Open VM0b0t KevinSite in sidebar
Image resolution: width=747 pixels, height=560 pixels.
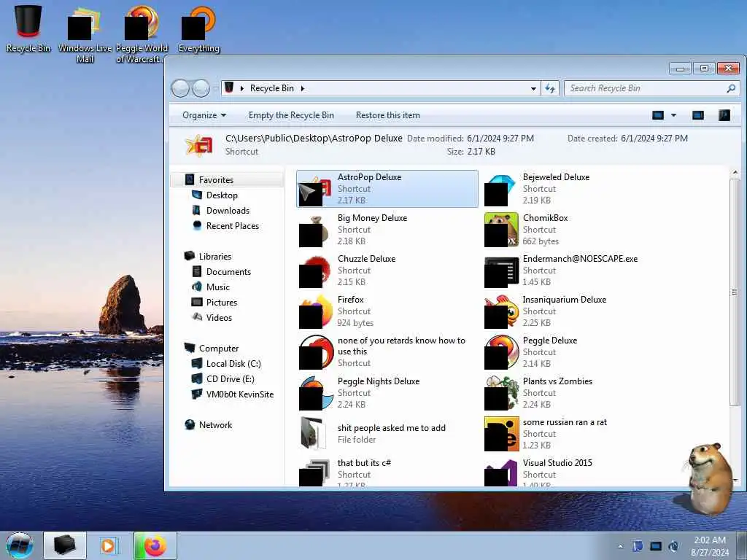[x=239, y=394]
